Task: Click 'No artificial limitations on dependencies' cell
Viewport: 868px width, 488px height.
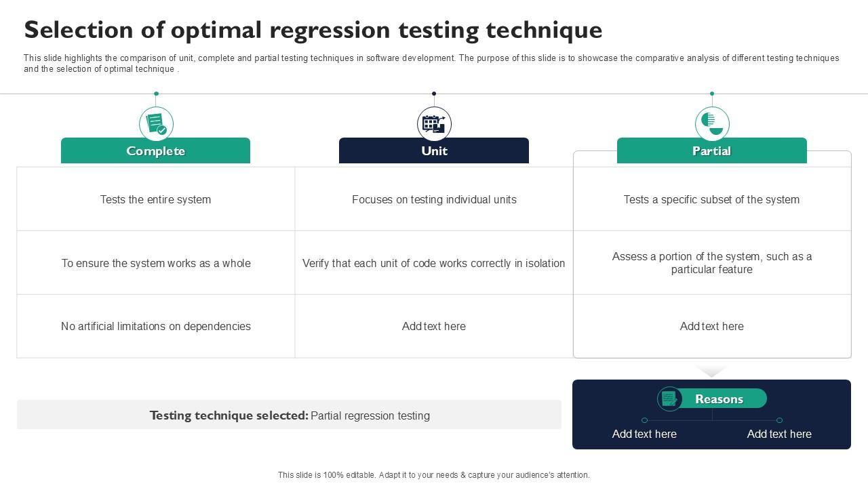Action: tap(155, 326)
